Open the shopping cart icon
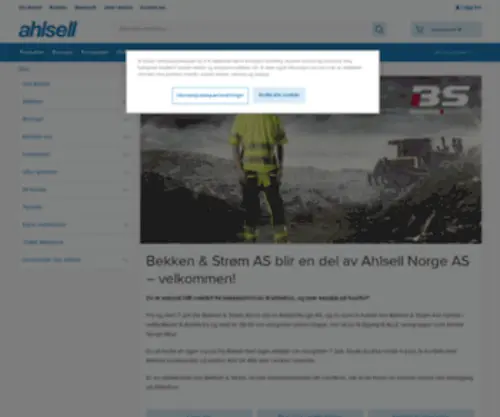The width and height of the screenshot is (500, 417). pyautogui.click(x=419, y=29)
